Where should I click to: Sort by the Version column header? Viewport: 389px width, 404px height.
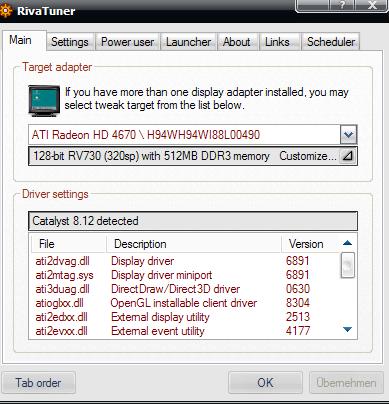(x=310, y=244)
